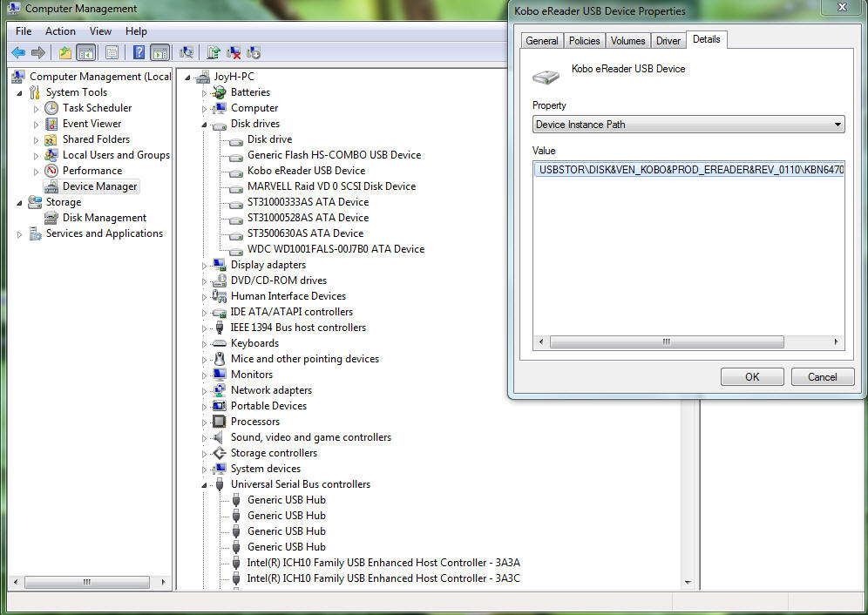This screenshot has width=868, height=615.
Task: Click the Uninstall device icon with red X
Action: pyautogui.click(x=234, y=52)
